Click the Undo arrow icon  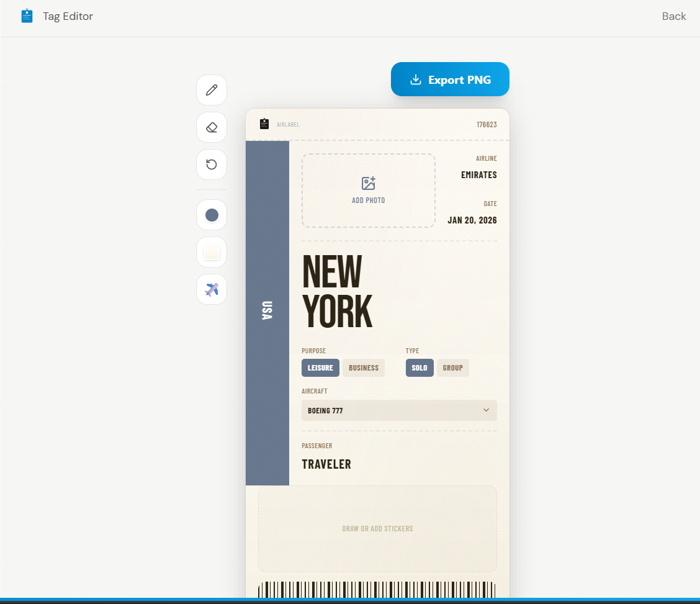211,165
